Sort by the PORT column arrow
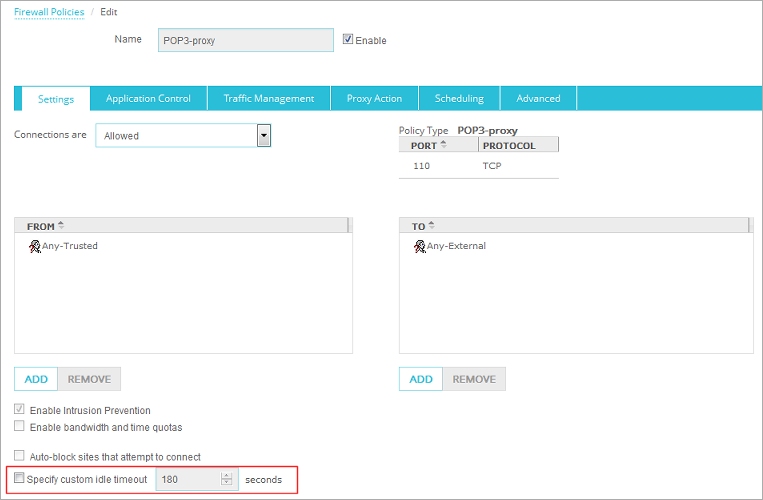 pyautogui.click(x=443, y=145)
